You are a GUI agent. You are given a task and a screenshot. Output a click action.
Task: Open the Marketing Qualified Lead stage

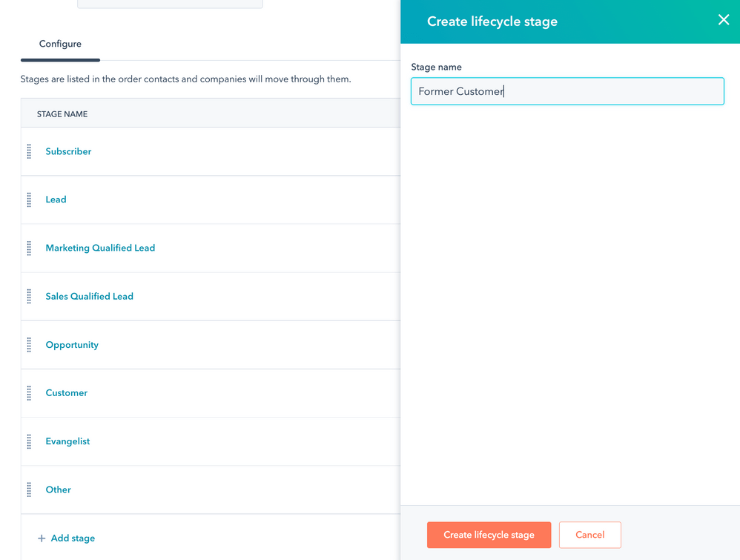[100, 248]
